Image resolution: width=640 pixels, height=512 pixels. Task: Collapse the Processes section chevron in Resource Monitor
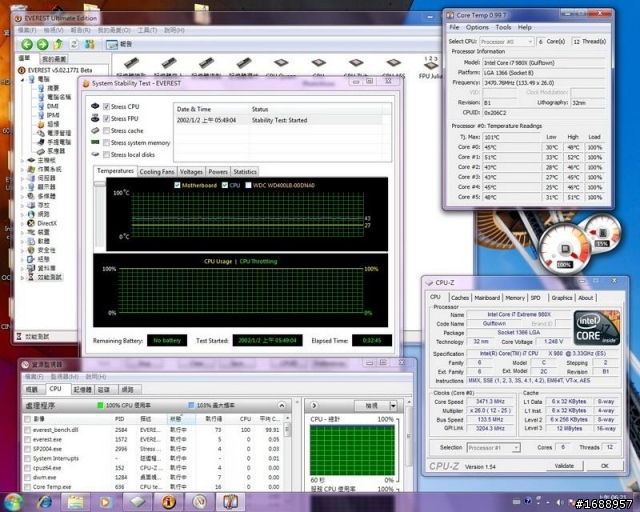(x=282, y=405)
